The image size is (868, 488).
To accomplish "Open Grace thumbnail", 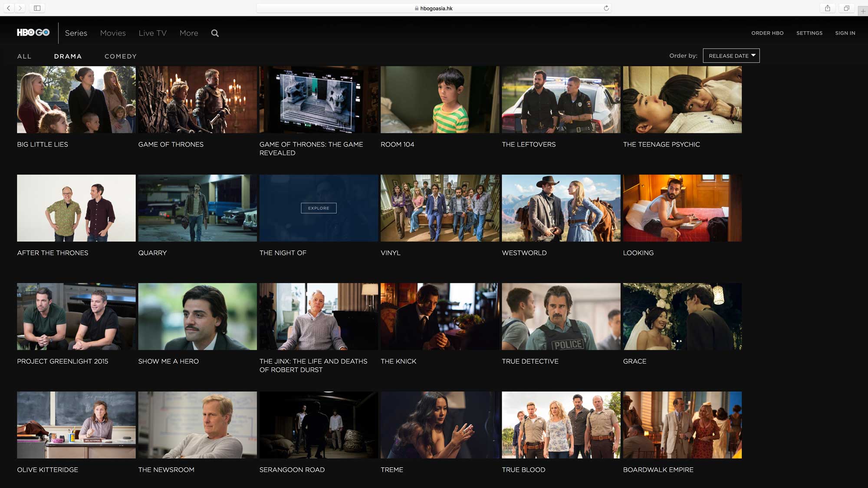I will (x=682, y=317).
